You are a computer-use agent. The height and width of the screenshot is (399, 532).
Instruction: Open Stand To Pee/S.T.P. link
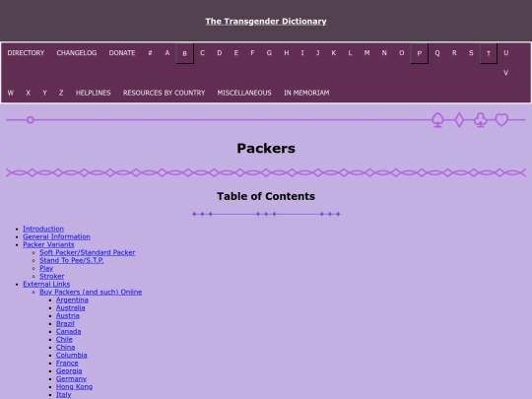click(x=72, y=260)
